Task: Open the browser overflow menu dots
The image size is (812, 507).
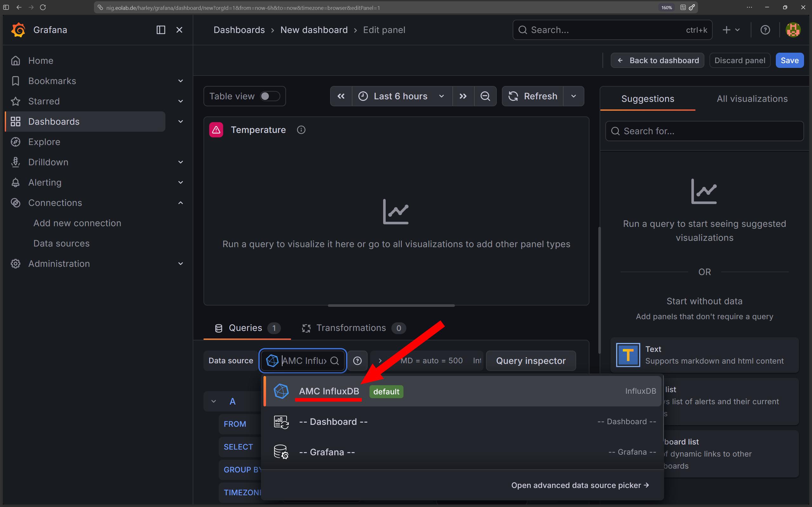Action: click(x=749, y=7)
